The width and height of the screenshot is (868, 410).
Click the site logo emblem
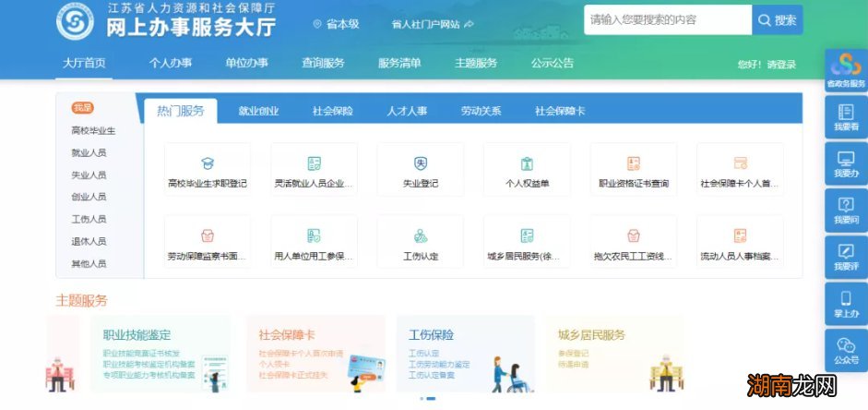coord(75,20)
